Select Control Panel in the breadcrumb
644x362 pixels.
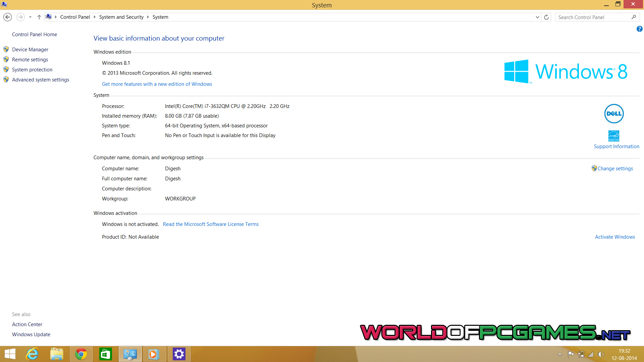pyautogui.click(x=75, y=17)
